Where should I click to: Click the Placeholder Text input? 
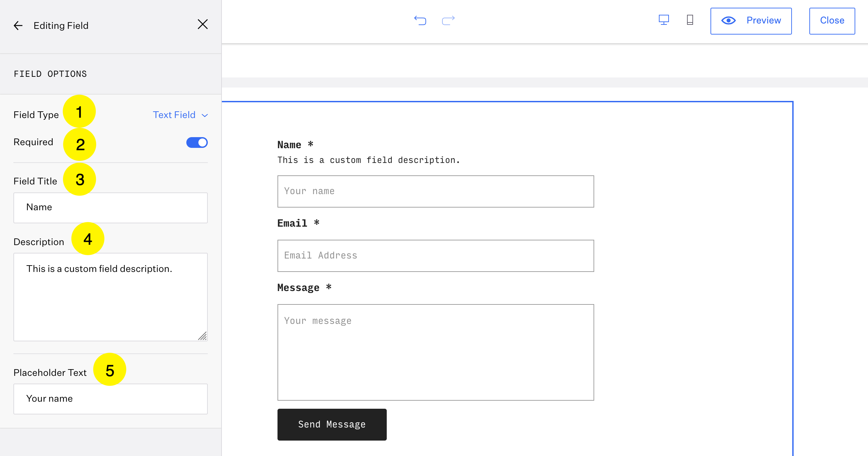(x=111, y=399)
